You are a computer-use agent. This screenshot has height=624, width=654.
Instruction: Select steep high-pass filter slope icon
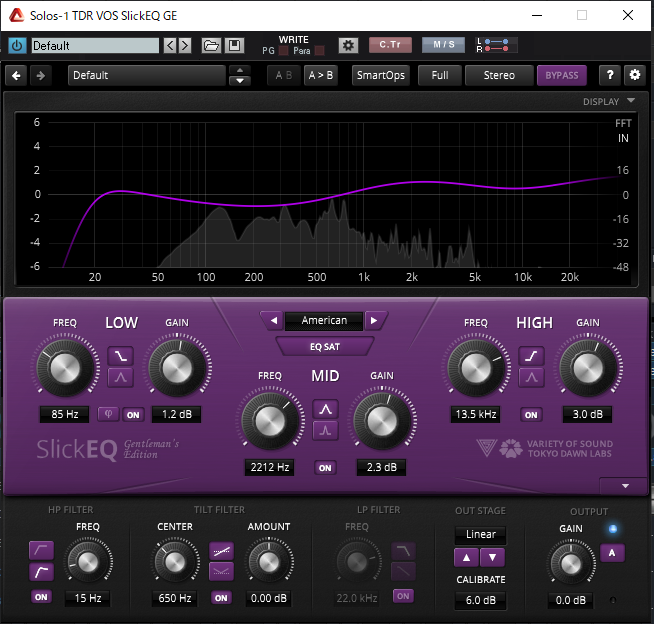pos(41,572)
